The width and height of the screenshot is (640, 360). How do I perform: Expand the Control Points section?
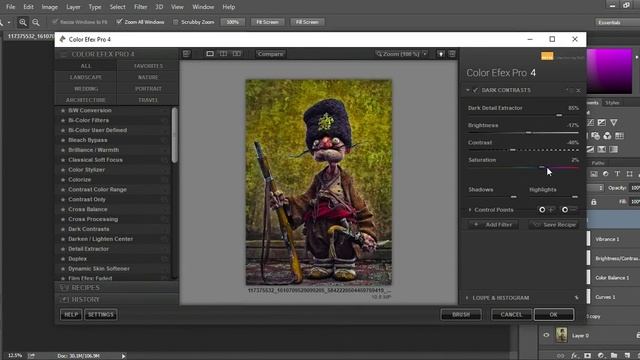[x=470, y=210]
